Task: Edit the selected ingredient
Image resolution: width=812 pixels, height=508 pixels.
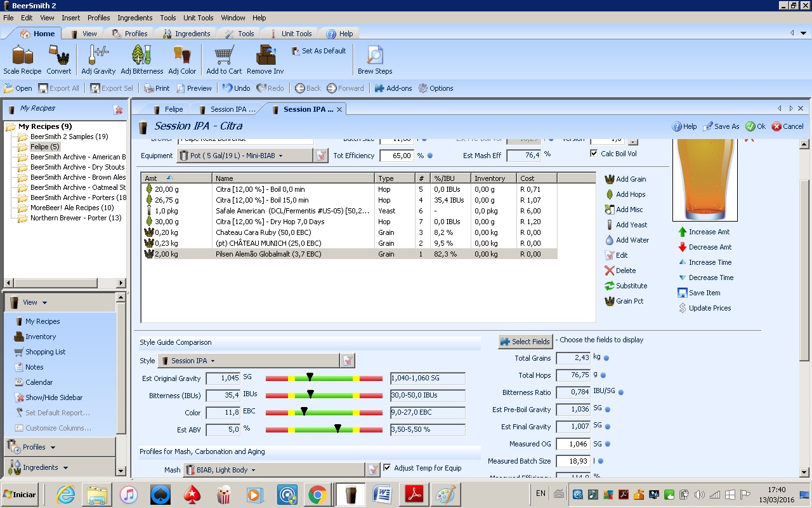Action: point(616,255)
